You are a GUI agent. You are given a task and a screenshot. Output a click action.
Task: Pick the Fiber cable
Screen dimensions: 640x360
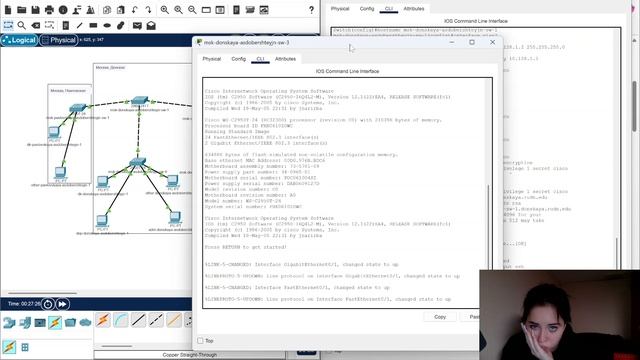173,320
